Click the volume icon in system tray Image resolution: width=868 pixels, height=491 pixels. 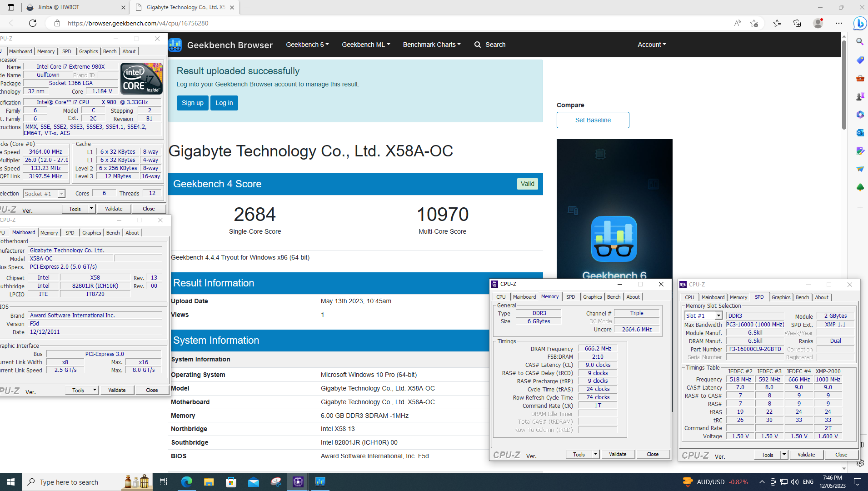(794, 482)
